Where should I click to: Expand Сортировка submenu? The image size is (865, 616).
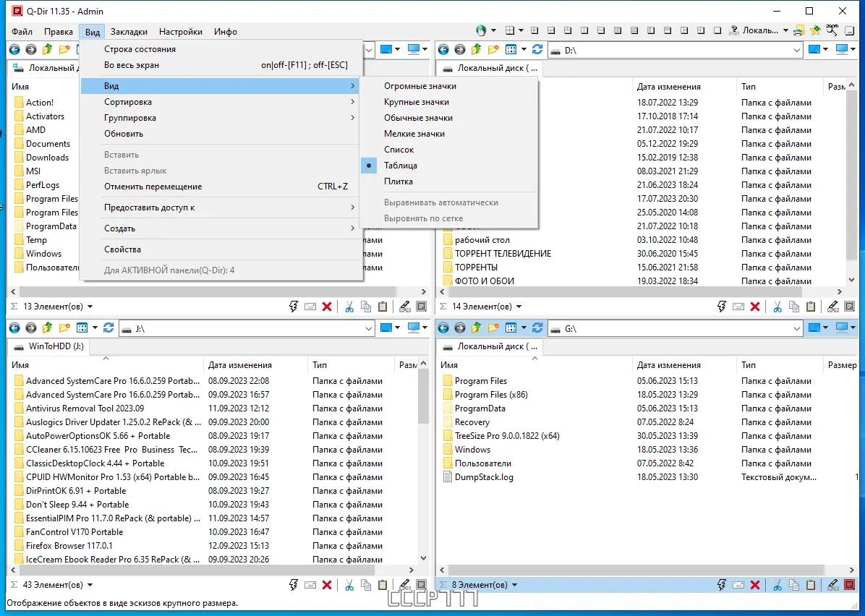tap(221, 102)
